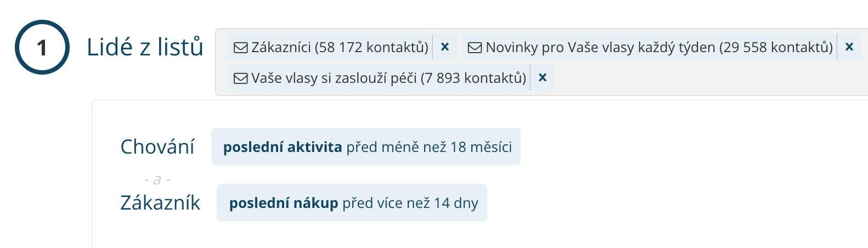Screen dimensions: 868x248
Task: Click the envelope icon on Zákazníci tag
Action: click(x=240, y=48)
